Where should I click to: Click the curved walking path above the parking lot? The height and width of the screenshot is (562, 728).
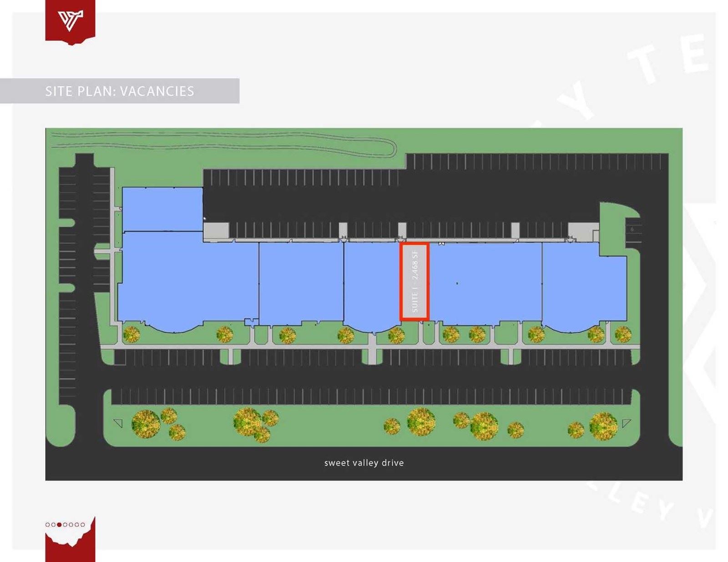click(x=227, y=140)
